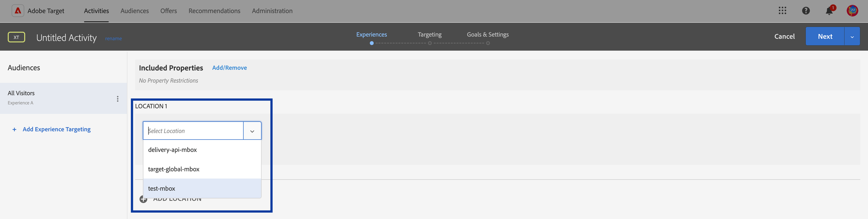This screenshot has height=219, width=868.
Task: Choose delivery-api-mbox from the location list
Action: pyautogui.click(x=202, y=149)
